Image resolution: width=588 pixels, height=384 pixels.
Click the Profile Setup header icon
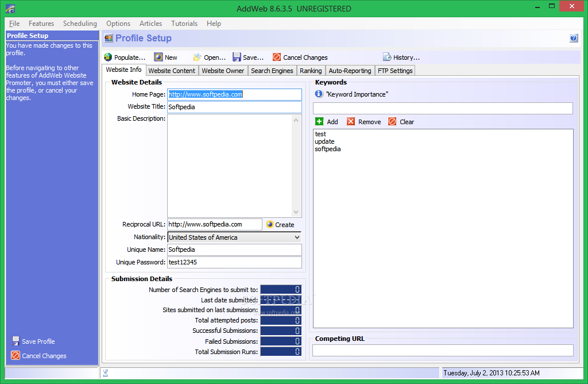pyautogui.click(x=109, y=38)
